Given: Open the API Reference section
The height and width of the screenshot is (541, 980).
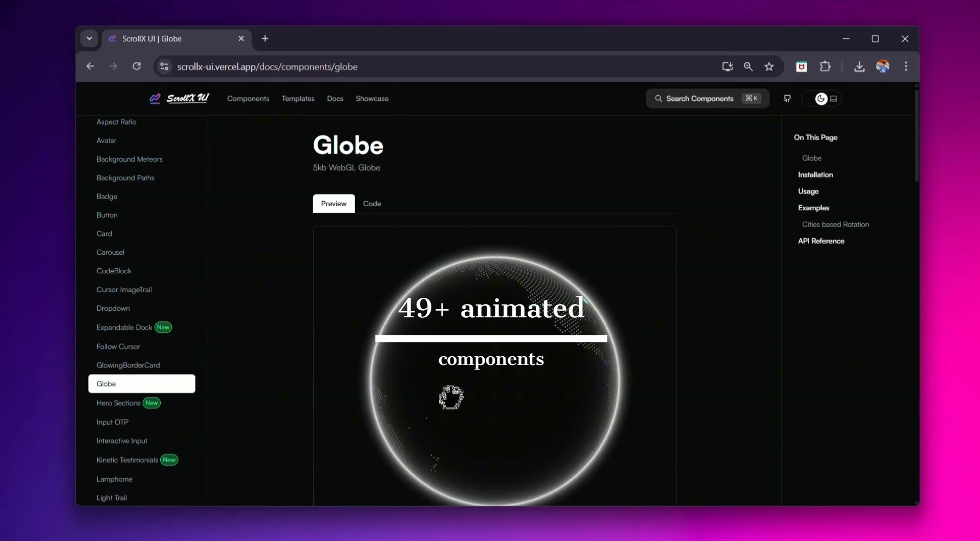Looking at the screenshot, I should pyautogui.click(x=821, y=241).
